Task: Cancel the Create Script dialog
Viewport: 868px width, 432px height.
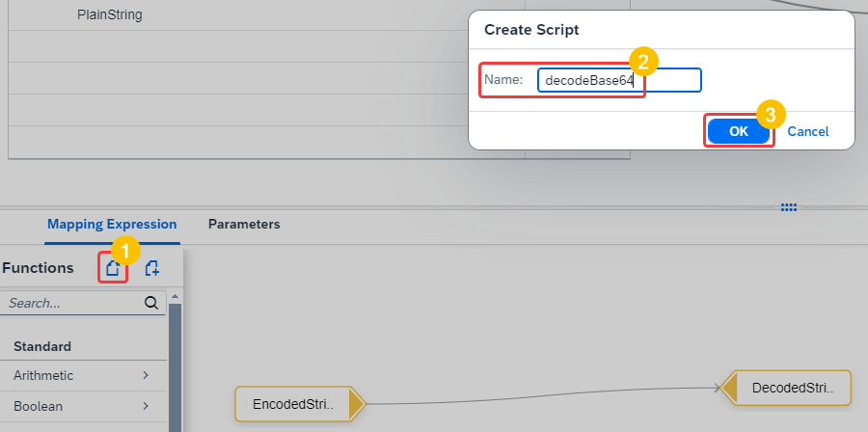Action: (807, 131)
